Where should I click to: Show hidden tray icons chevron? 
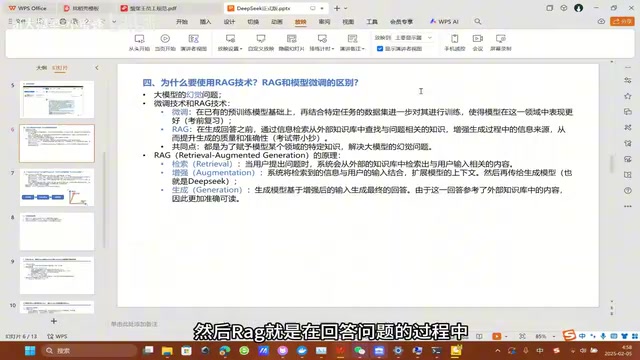[x=498, y=351]
